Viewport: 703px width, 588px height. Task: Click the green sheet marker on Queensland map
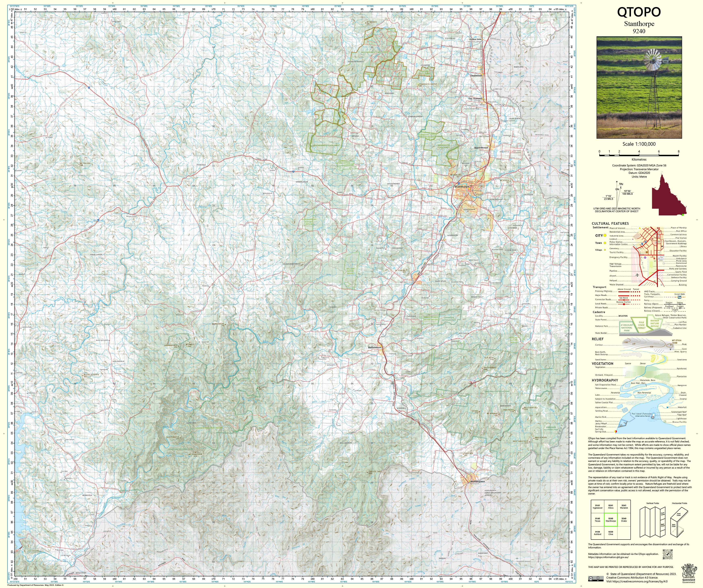tap(683, 215)
